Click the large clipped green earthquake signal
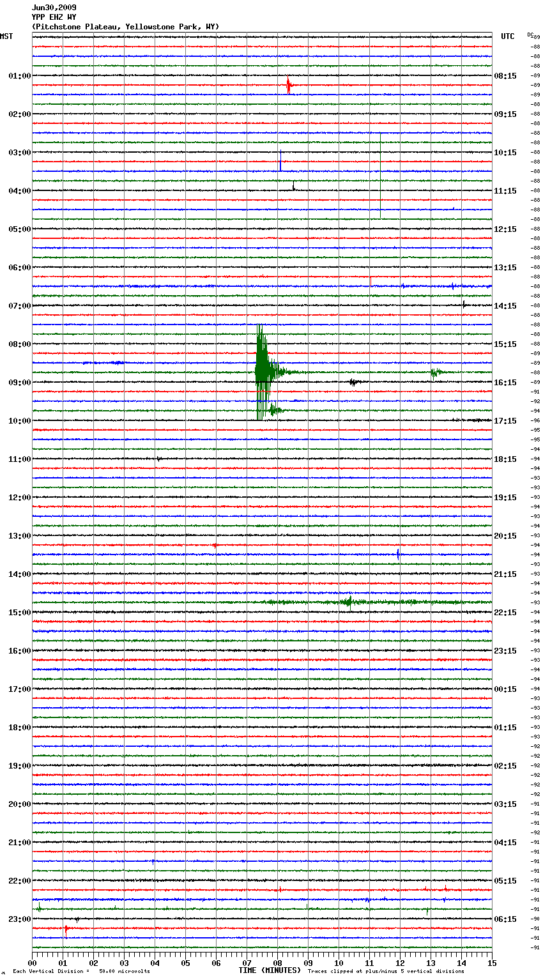The height and width of the screenshot is (980, 543). click(x=263, y=372)
